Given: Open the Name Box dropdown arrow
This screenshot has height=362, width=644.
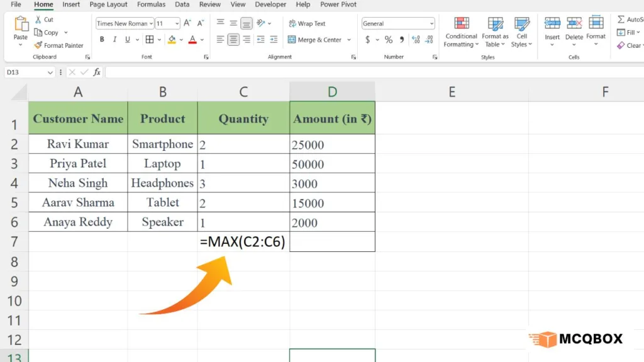Looking at the screenshot, I should [x=50, y=72].
